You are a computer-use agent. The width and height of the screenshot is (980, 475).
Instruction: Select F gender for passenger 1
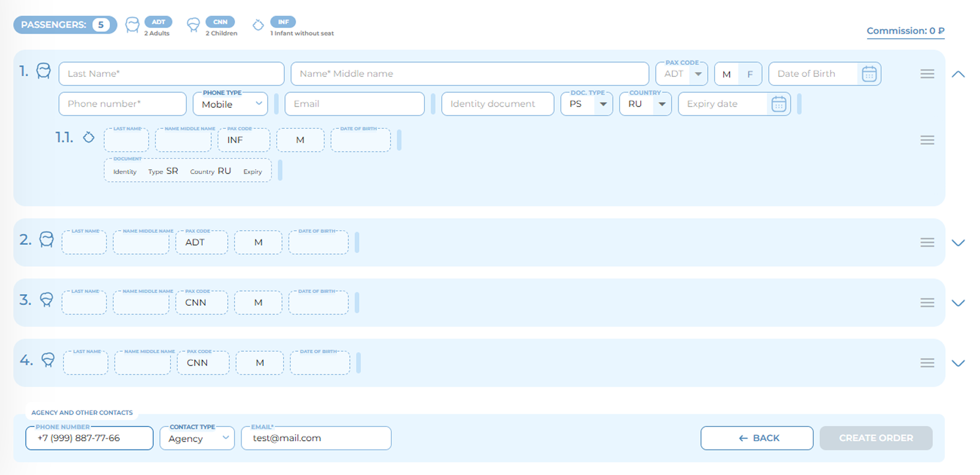[x=750, y=74]
